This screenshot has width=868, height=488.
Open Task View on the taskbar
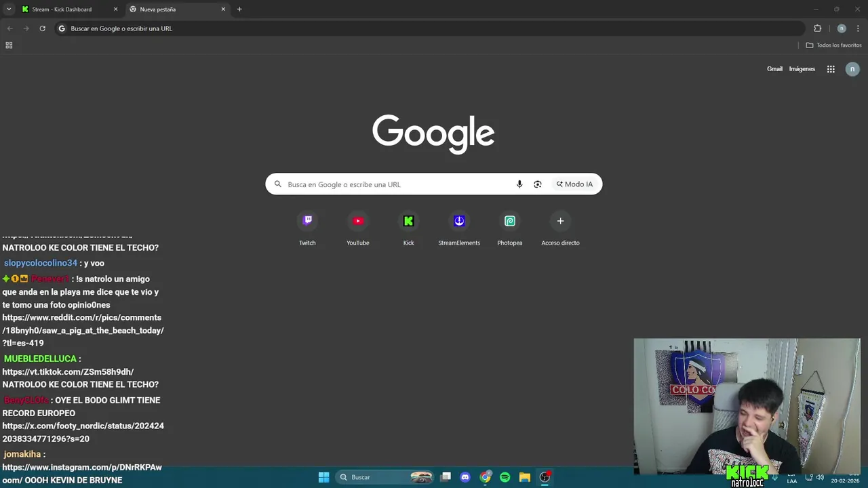click(x=446, y=477)
